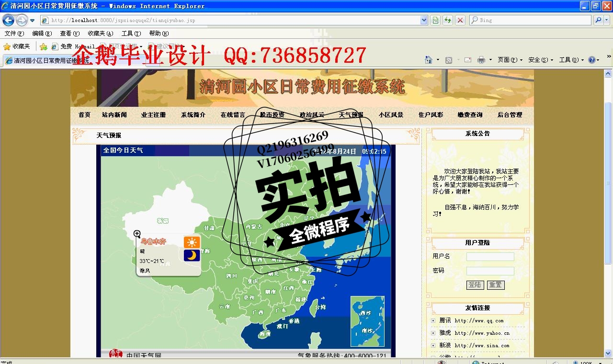Image resolution: width=613 pixels, height=364 pixels.
Task: Click the IE Back navigation button
Action: [x=9, y=20]
